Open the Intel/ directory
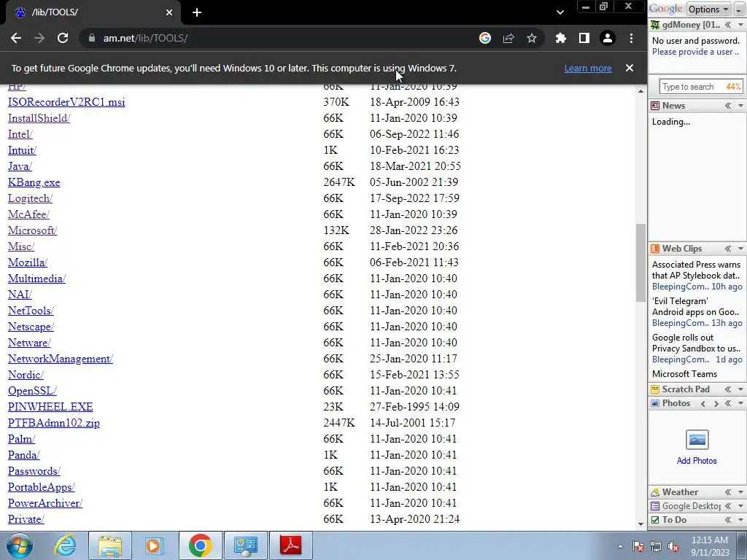This screenshot has height=560, width=747. tap(20, 134)
